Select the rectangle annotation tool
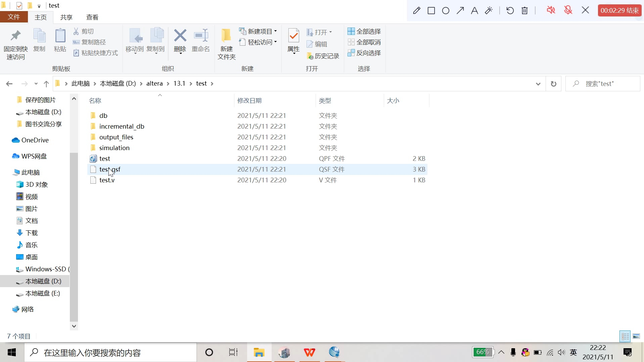 click(x=431, y=10)
